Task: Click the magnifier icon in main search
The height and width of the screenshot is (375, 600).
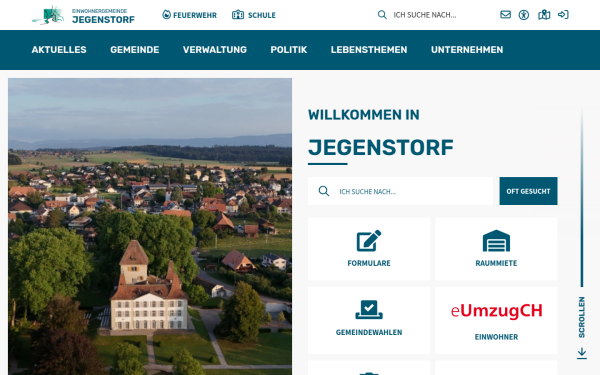Action: pos(324,191)
